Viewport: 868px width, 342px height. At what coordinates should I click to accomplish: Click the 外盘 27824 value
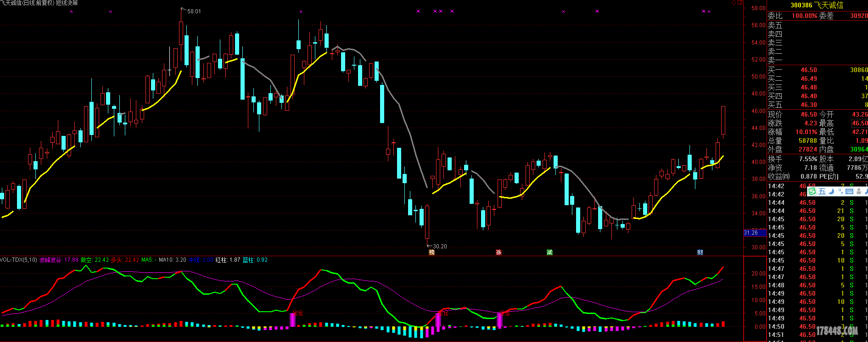point(808,150)
